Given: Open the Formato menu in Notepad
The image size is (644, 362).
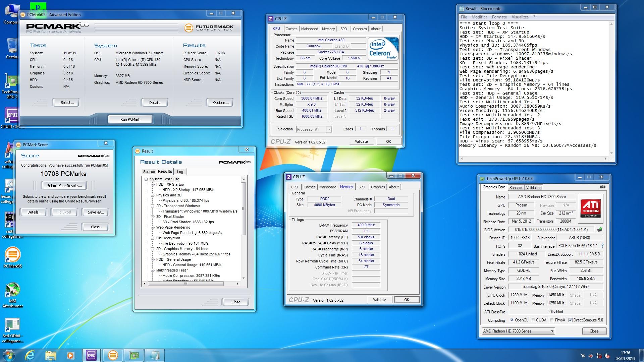Looking at the screenshot, I should [x=499, y=17].
